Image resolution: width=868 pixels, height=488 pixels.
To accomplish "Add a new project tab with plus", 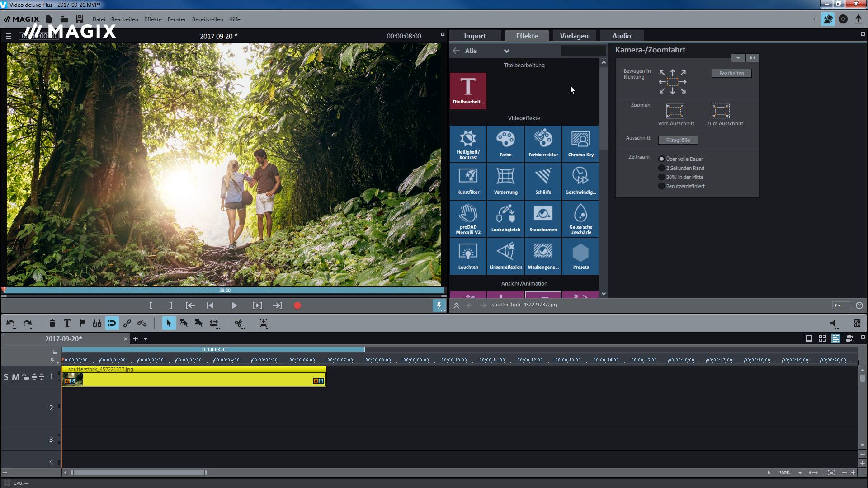I will point(135,339).
